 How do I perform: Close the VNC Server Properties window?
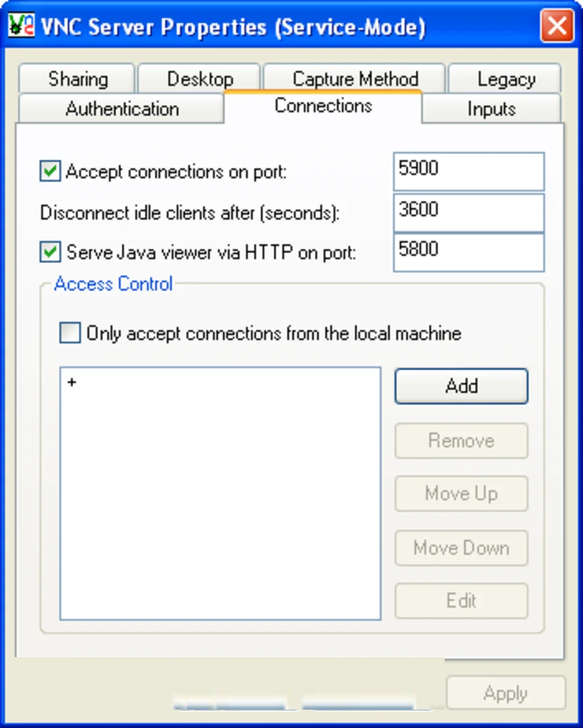tap(557, 26)
